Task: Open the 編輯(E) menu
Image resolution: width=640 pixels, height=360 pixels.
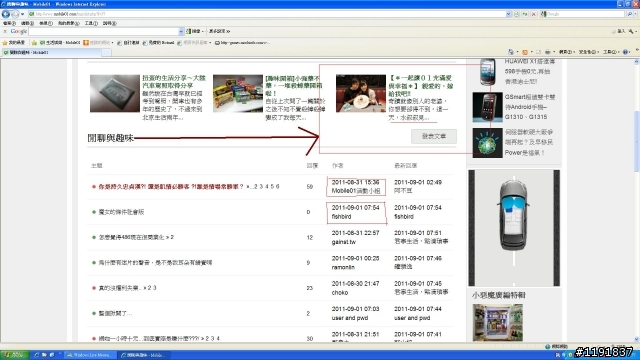Action: point(27,23)
